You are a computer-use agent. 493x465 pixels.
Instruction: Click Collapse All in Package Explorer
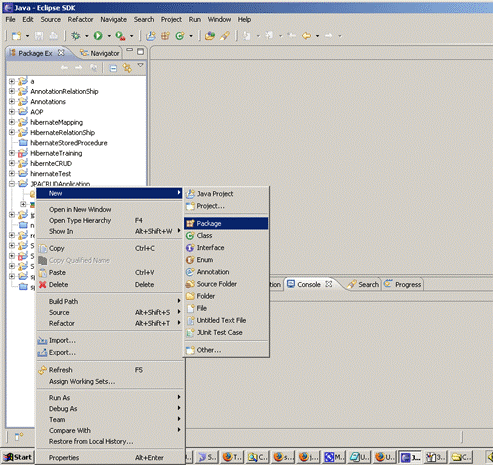pyautogui.click(x=113, y=68)
